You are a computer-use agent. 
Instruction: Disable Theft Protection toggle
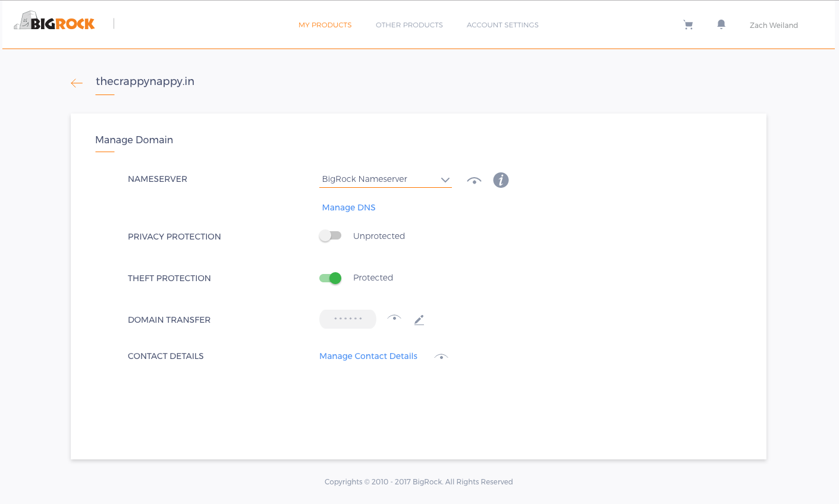330,278
